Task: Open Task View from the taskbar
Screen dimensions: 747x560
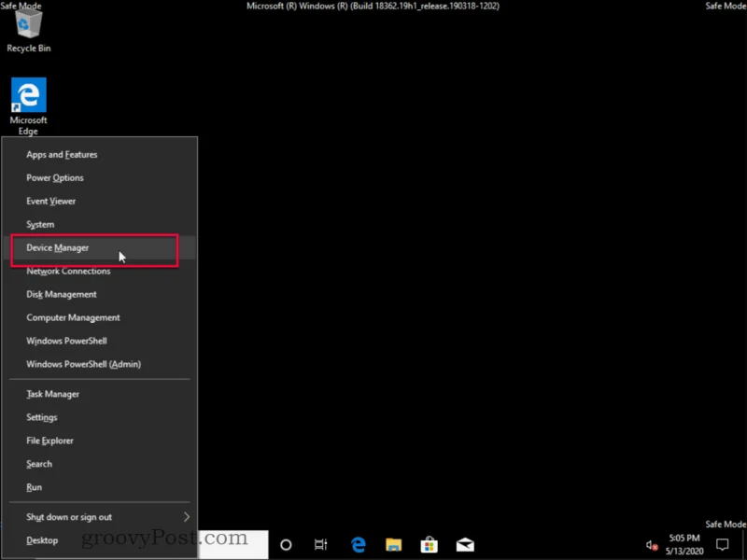Action: (x=321, y=544)
